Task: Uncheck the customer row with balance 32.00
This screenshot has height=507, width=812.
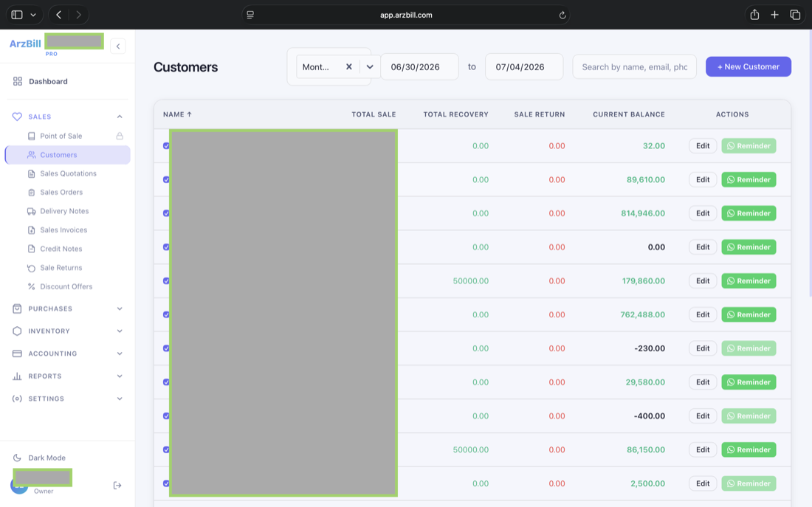Action: 166,146
